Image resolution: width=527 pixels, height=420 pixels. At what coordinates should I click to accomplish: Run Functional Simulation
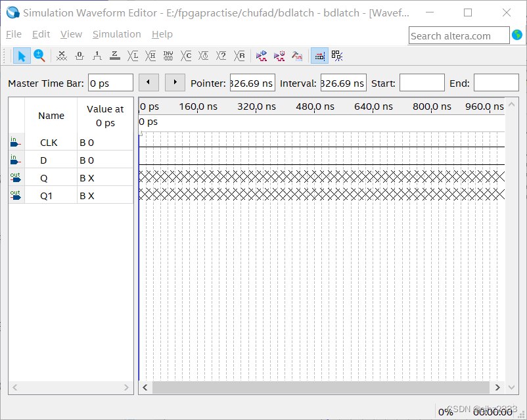262,56
